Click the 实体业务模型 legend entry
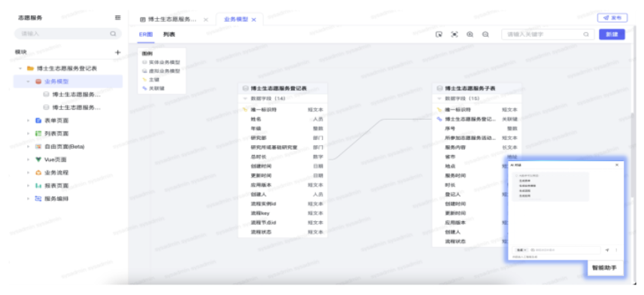This screenshot has height=295, width=644. [x=161, y=62]
